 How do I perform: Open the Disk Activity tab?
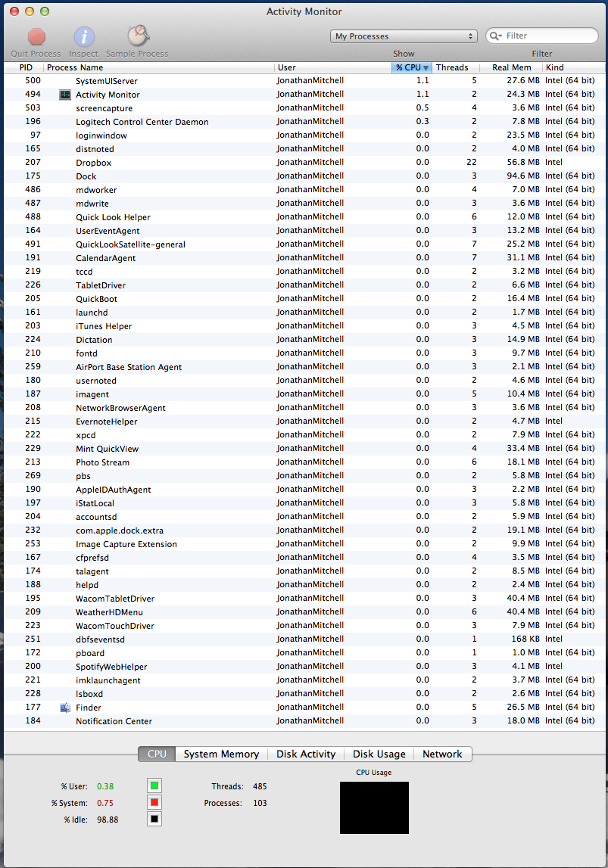click(x=306, y=754)
